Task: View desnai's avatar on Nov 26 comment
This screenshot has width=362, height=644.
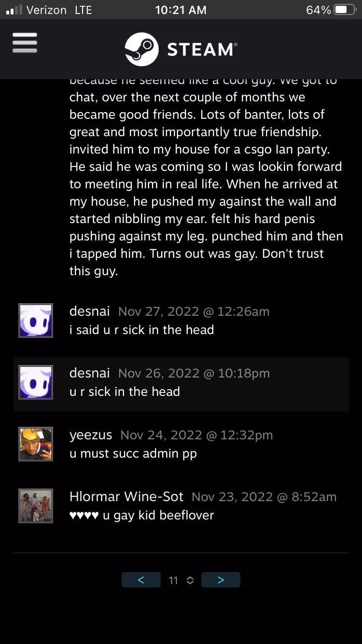Action: tap(36, 382)
